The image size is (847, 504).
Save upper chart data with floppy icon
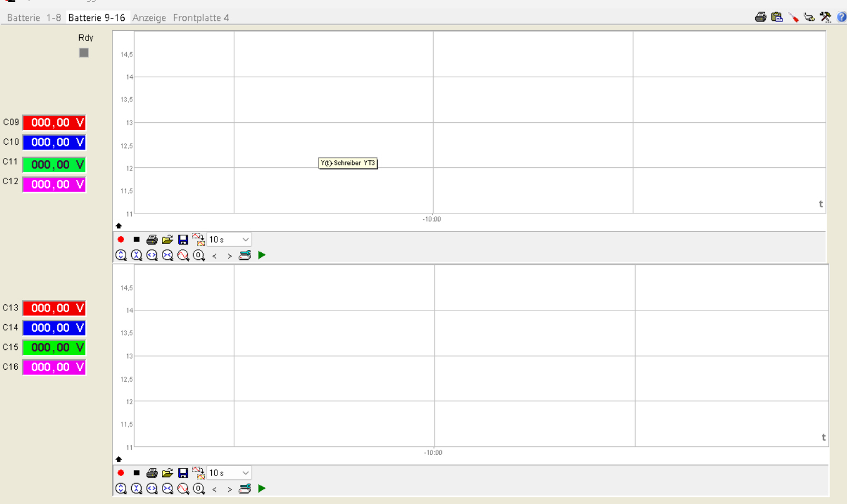pos(183,240)
